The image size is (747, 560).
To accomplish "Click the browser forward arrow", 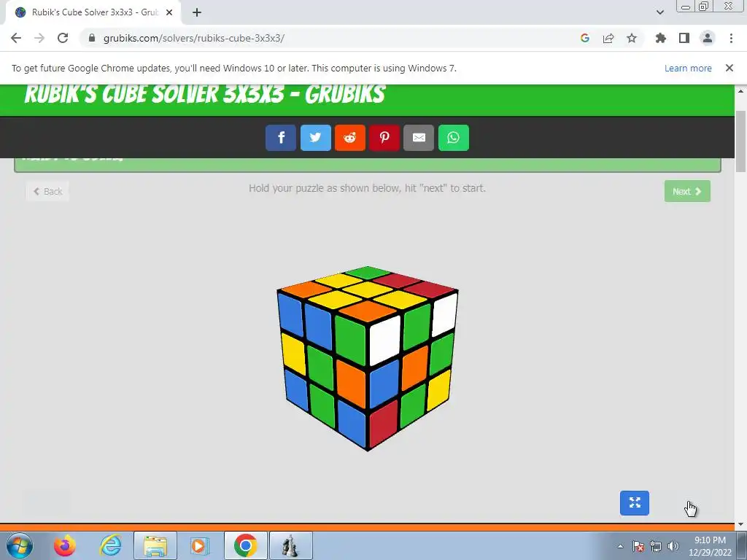I will tap(39, 38).
